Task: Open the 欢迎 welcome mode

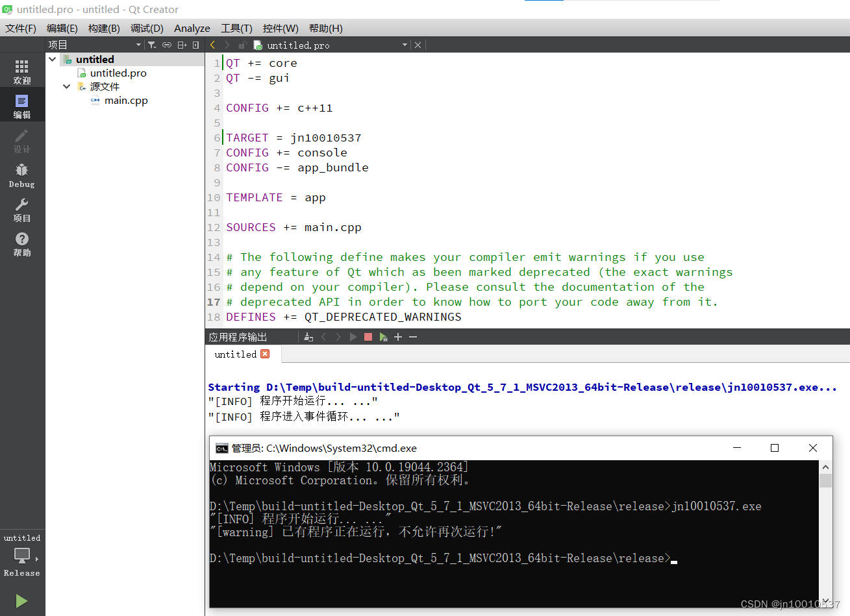Action: point(22,71)
